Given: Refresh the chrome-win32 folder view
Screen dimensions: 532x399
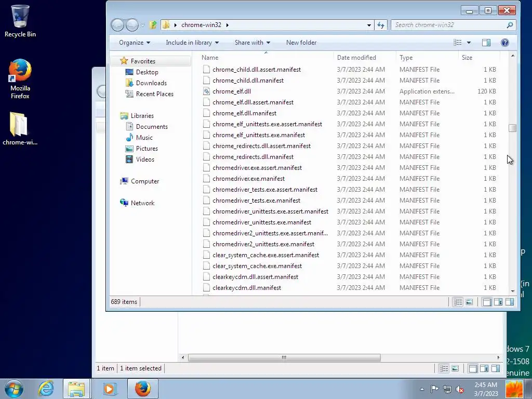Looking at the screenshot, I should pyautogui.click(x=381, y=25).
